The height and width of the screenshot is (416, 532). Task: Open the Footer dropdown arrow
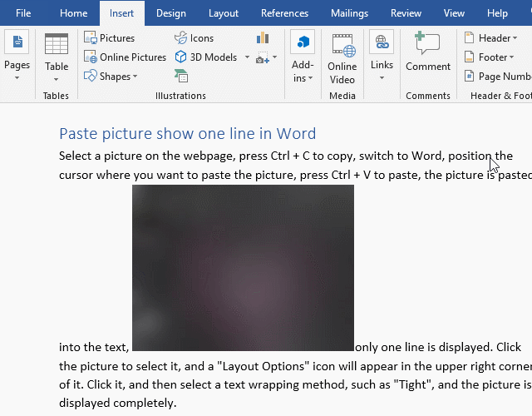[512, 57]
